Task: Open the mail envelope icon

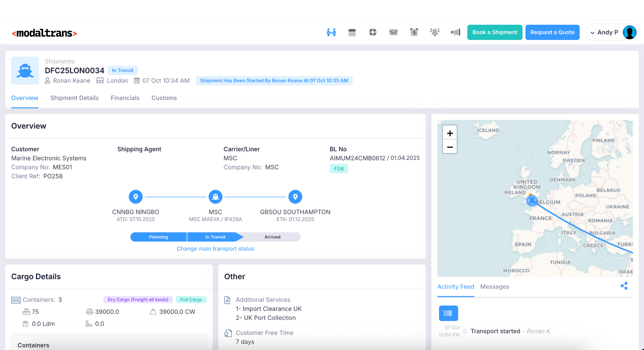Action: [x=393, y=32]
